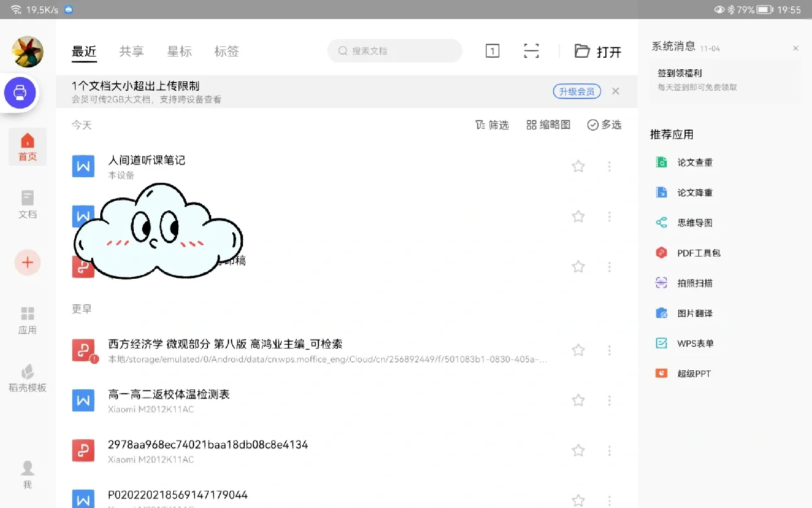Tap 打开 folder open button
This screenshot has width=812, height=508.
[x=598, y=51]
